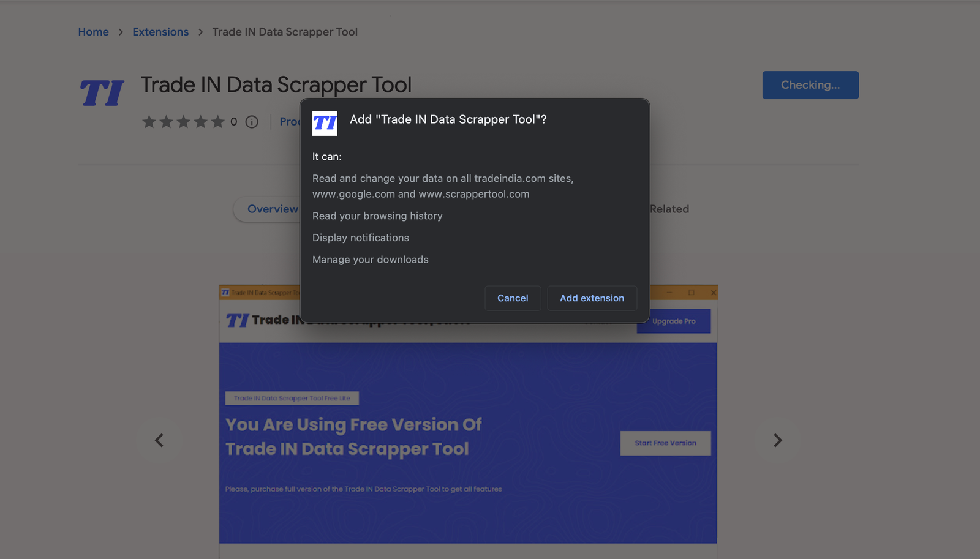980x559 pixels.
Task: Click the Checking... button
Action: click(x=810, y=85)
